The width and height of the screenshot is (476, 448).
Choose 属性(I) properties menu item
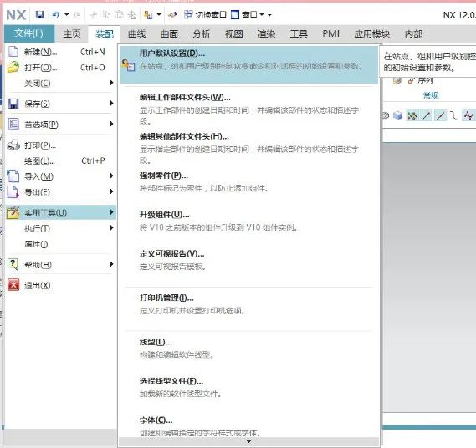tap(60, 244)
